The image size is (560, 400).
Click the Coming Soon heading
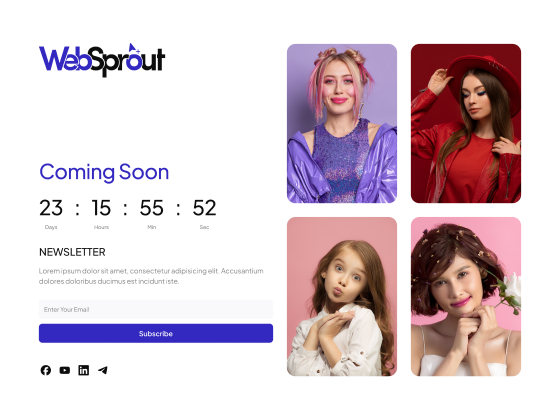point(104,172)
